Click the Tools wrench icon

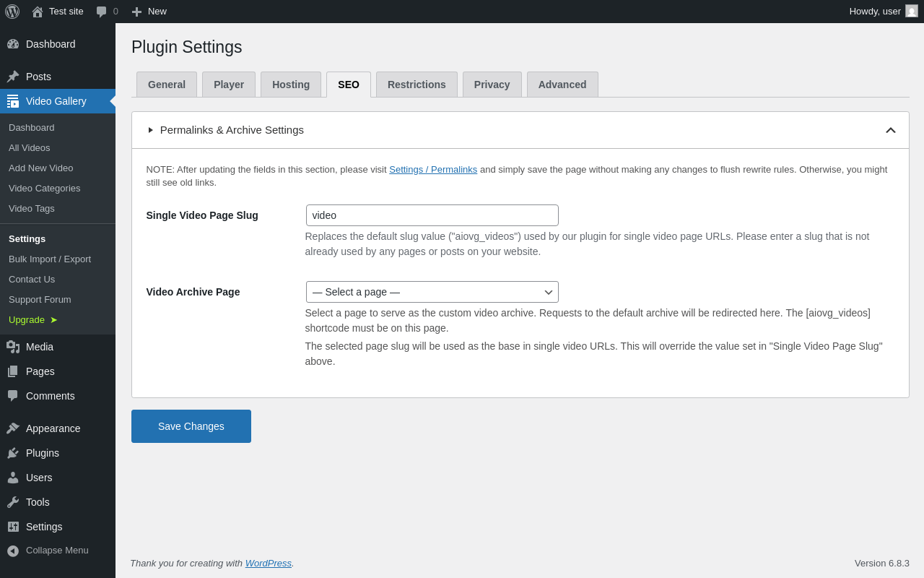click(x=13, y=502)
